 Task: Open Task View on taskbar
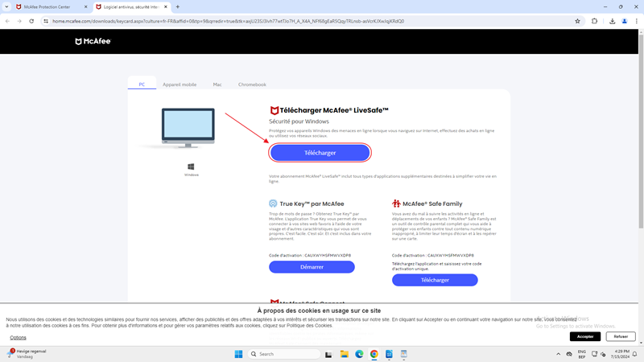click(328, 354)
